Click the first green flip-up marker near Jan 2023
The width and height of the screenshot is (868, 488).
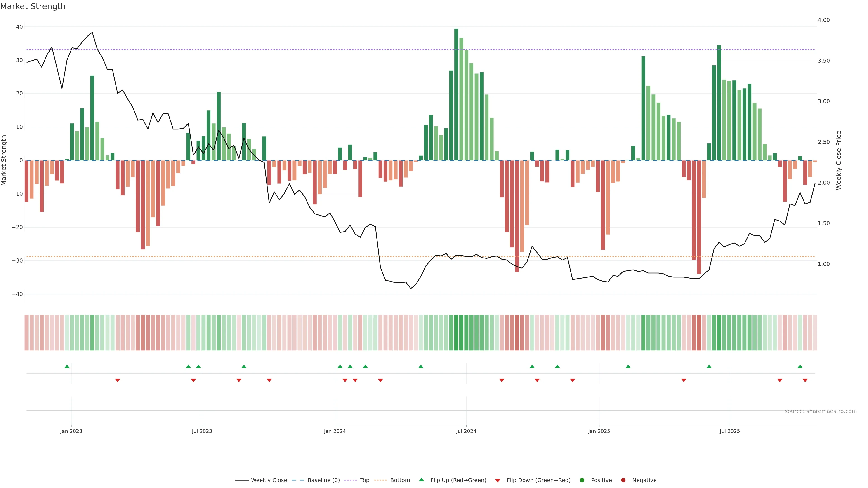(67, 366)
